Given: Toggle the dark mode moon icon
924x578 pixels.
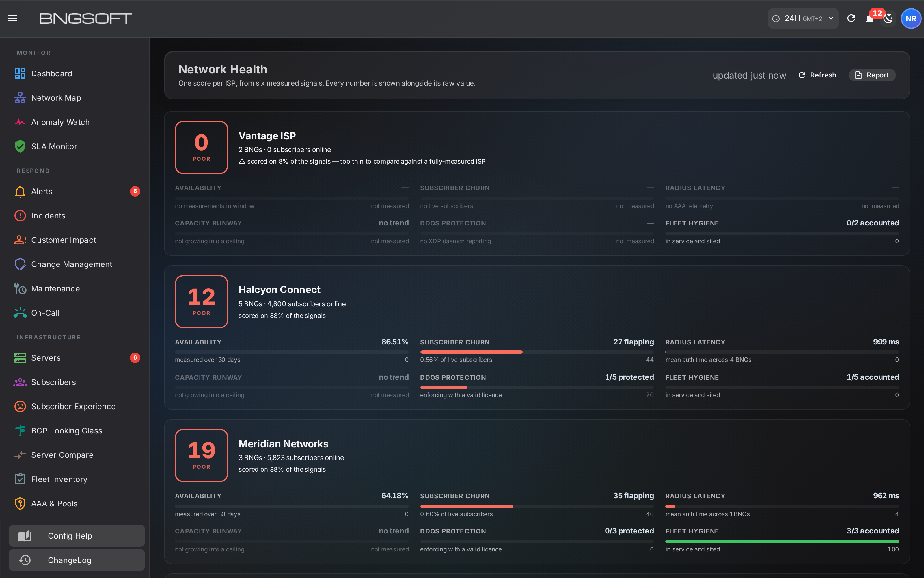Looking at the screenshot, I should tap(888, 18).
